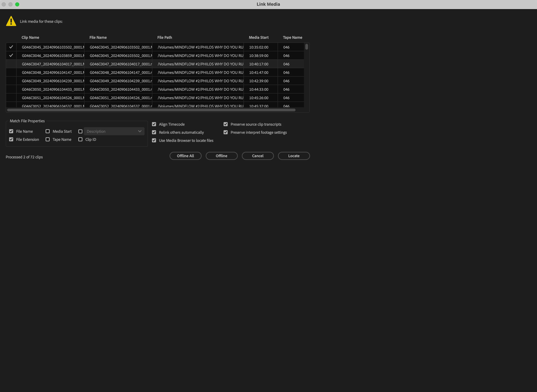Turn off Relink others automatically

click(x=154, y=132)
